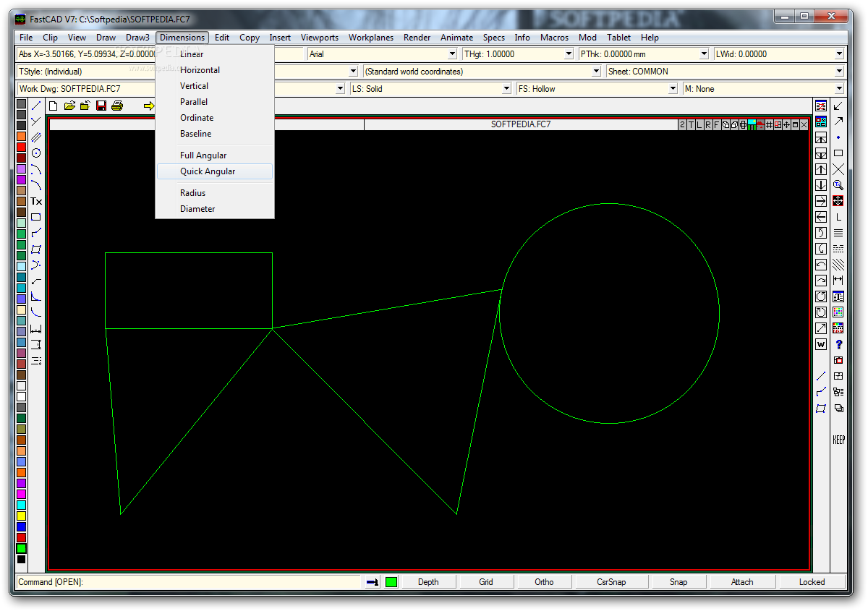Toggle CsrSnap mode
The width and height of the screenshot is (868, 611).
(x=611, y=582)
